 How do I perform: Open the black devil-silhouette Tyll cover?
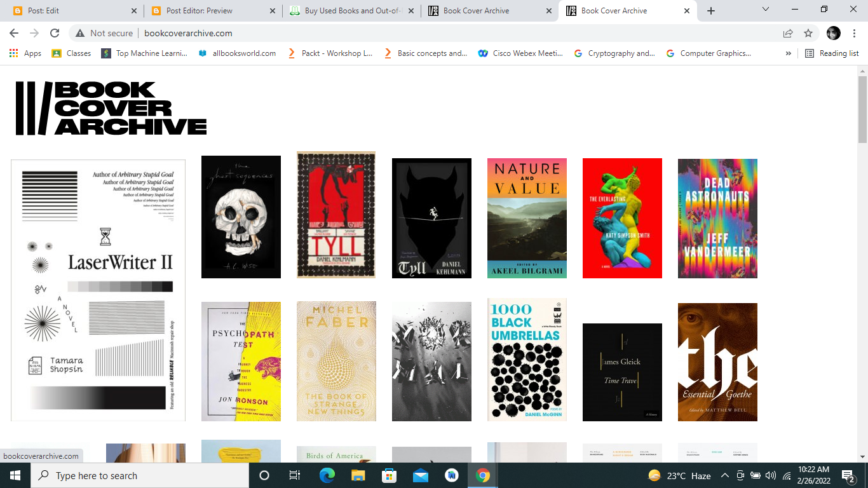tap(431, 218)
